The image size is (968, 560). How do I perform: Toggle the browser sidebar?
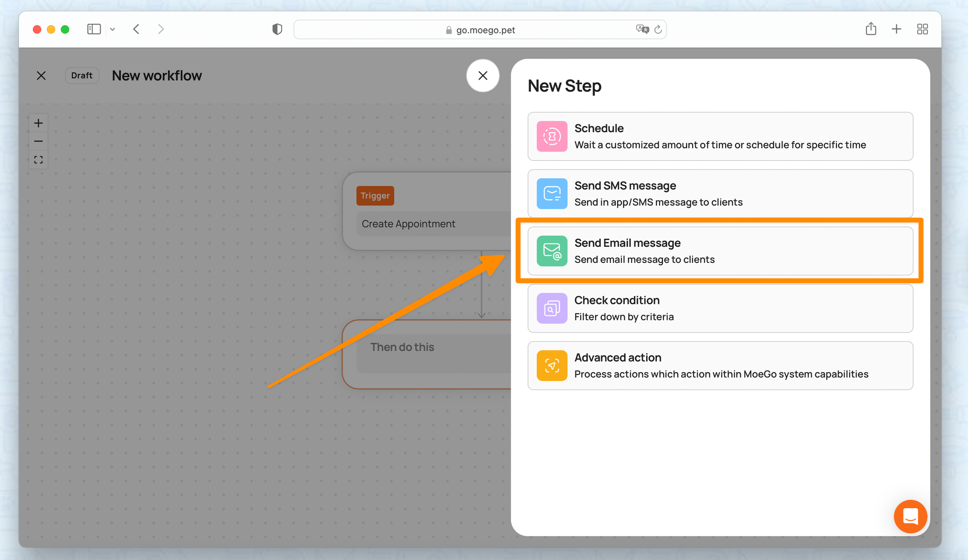click(94, 30)
